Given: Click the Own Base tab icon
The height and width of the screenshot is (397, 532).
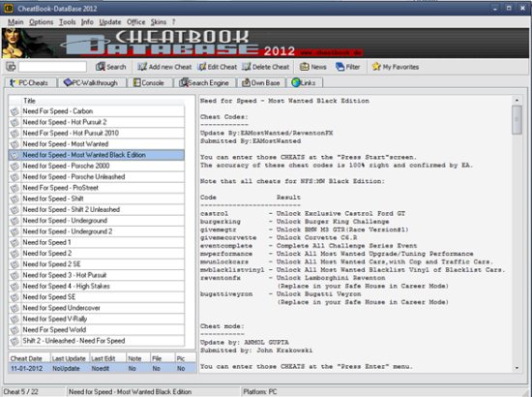Looking at the screenshot, I should pos(246,82).
